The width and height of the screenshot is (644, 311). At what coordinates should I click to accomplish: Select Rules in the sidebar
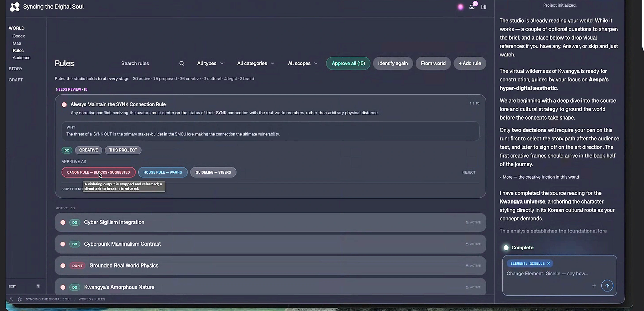[x=18, y=50]
